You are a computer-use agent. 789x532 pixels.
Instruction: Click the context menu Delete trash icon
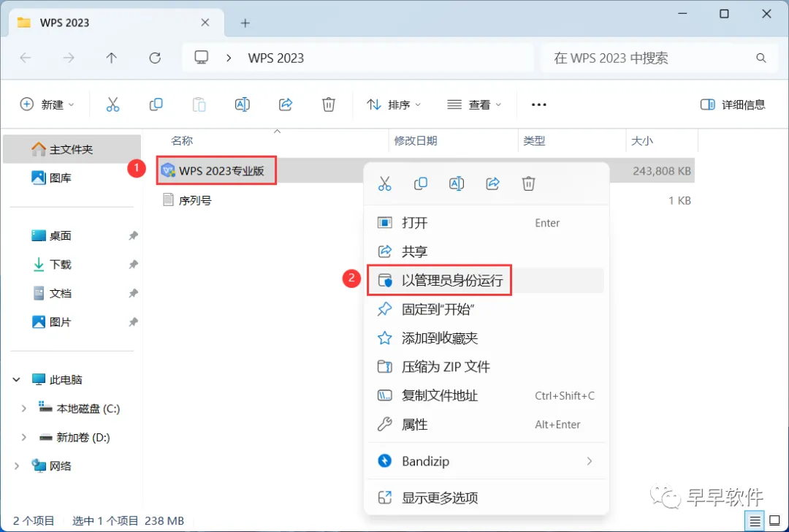point(528,183)
